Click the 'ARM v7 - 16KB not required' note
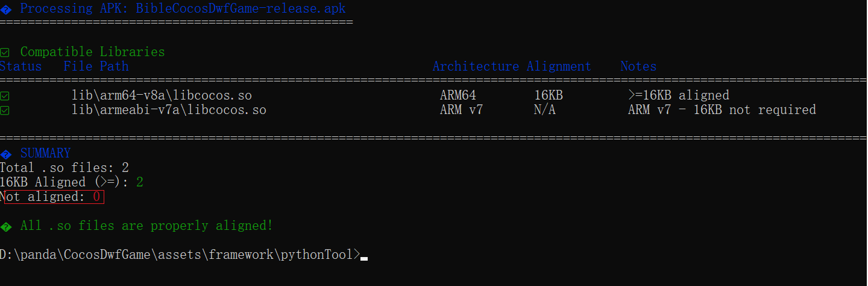Image resolution: width=868 pixels, height=286 pixels. click(x=722, y=110)
